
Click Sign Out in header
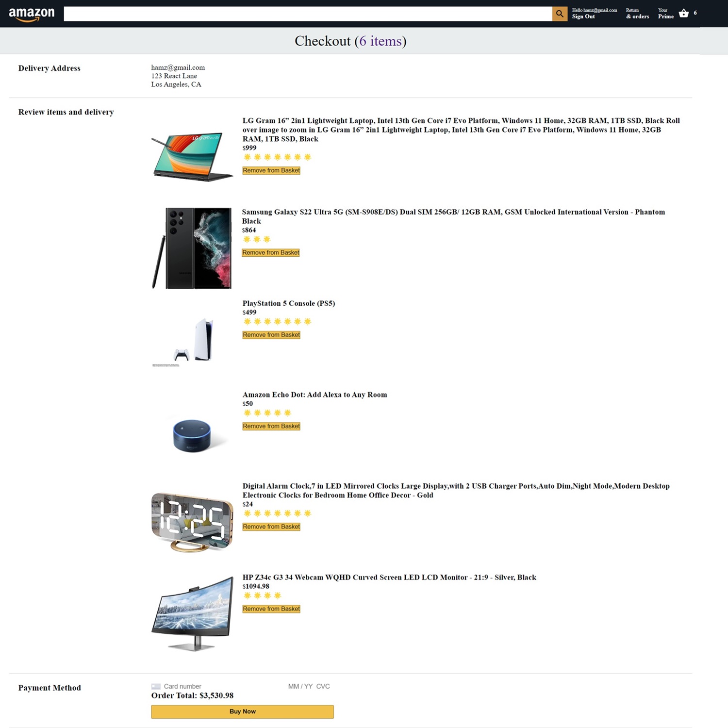point(583,17)
